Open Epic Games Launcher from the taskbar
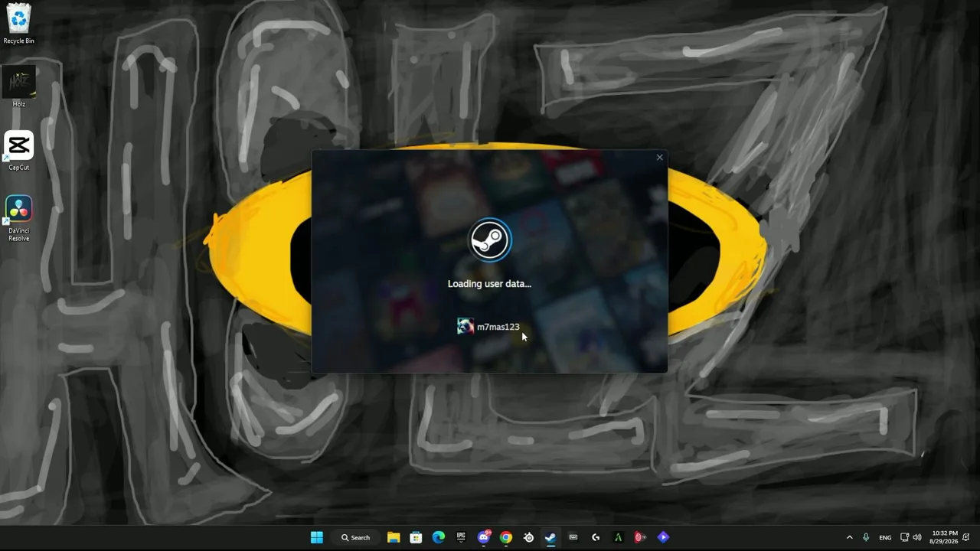This screenshot has height=551, width=980. [461, 537]
